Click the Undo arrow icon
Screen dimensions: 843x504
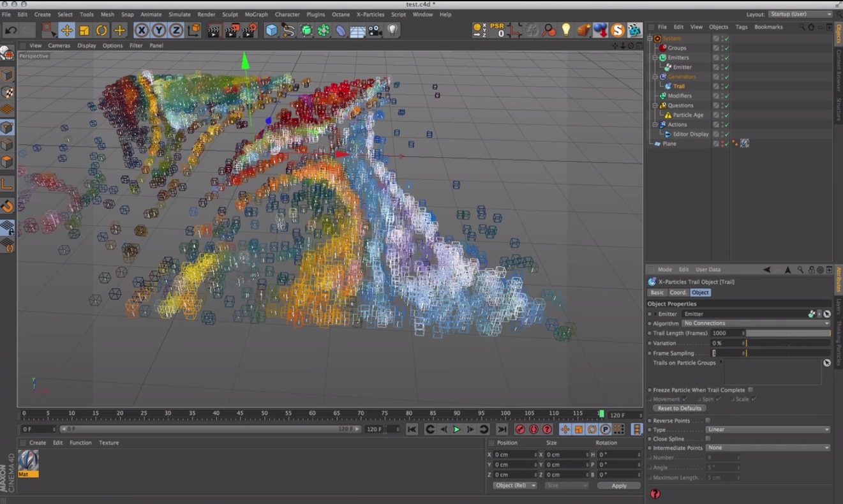click(11, 30)
